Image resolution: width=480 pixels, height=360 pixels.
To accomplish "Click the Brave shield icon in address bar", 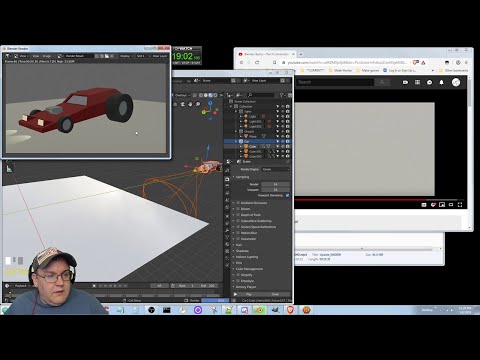I will tap(416, 62).
